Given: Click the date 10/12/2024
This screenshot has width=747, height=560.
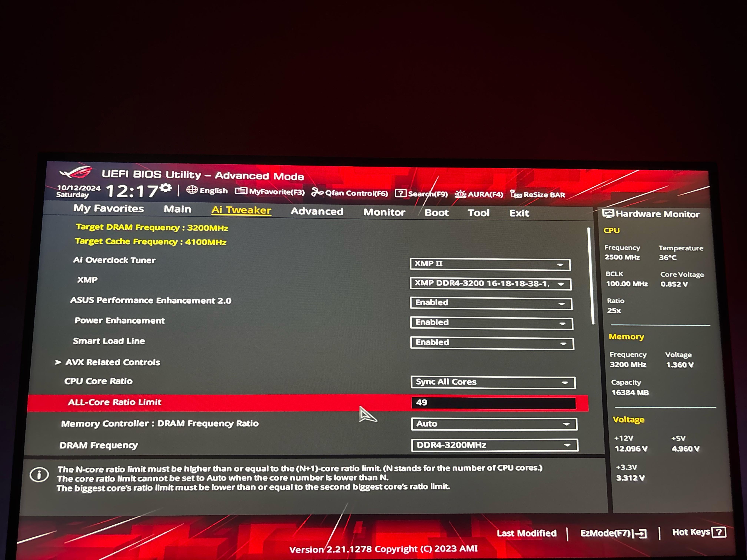Looking at the screenshot, I should click(x=79, y=188).
